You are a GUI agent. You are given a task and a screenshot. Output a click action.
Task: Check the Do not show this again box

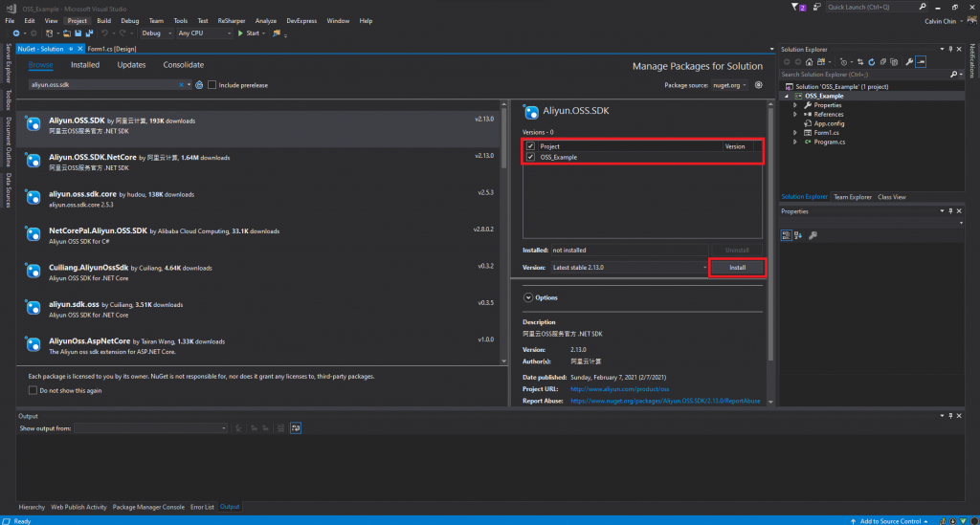point(33,390)
